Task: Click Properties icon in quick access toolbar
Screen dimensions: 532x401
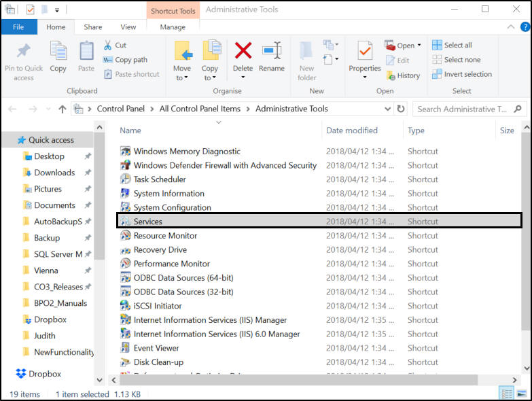Action: tap(30, 9)
